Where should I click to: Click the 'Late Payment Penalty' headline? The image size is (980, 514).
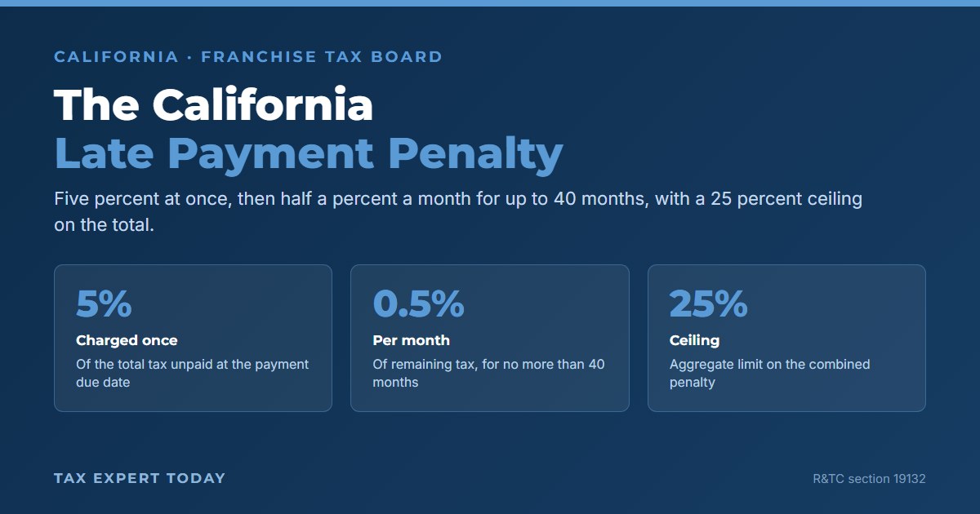(x=309, y=153)
